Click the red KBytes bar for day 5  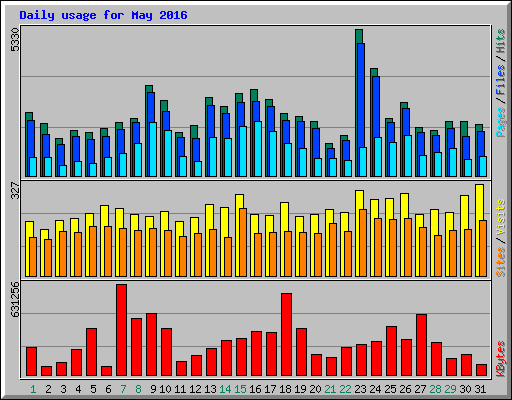(91, 352)
